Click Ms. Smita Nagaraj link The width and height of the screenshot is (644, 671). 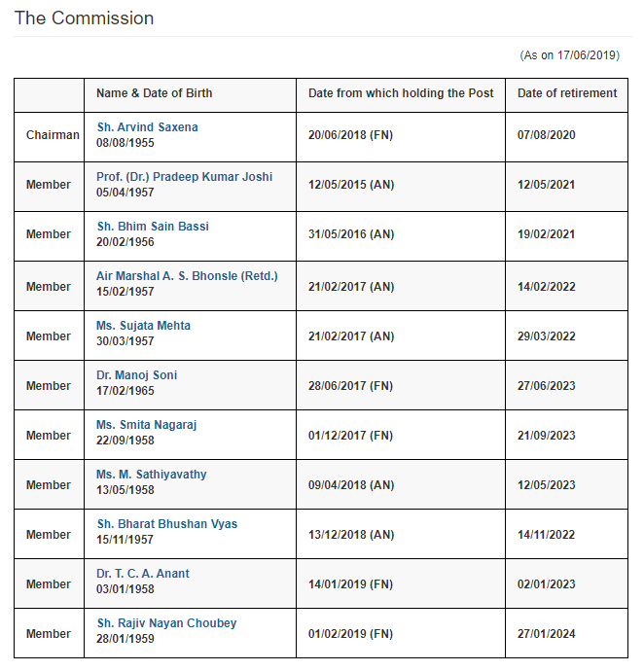pyautogui.click(x=146, y=425)
